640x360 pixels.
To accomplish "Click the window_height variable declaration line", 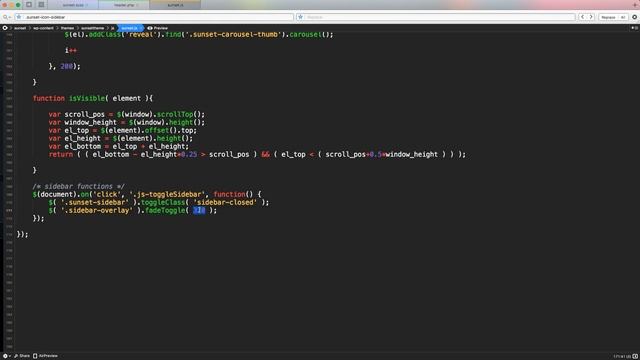I will click(x=127, y=122).
